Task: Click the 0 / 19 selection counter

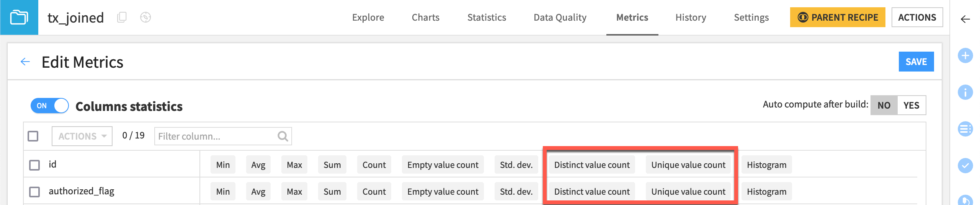Action: pyautogui.click(x=133, y=135)
